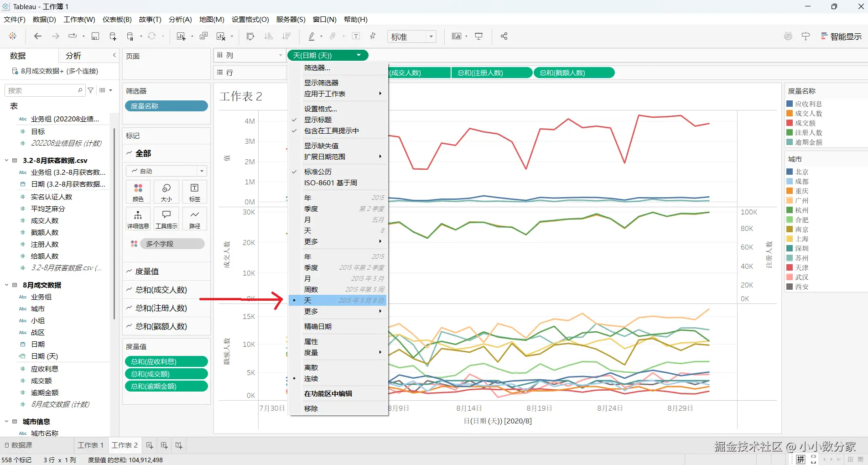
Task: Click the new story icon in bottom tabs
Action: (179, 445)
